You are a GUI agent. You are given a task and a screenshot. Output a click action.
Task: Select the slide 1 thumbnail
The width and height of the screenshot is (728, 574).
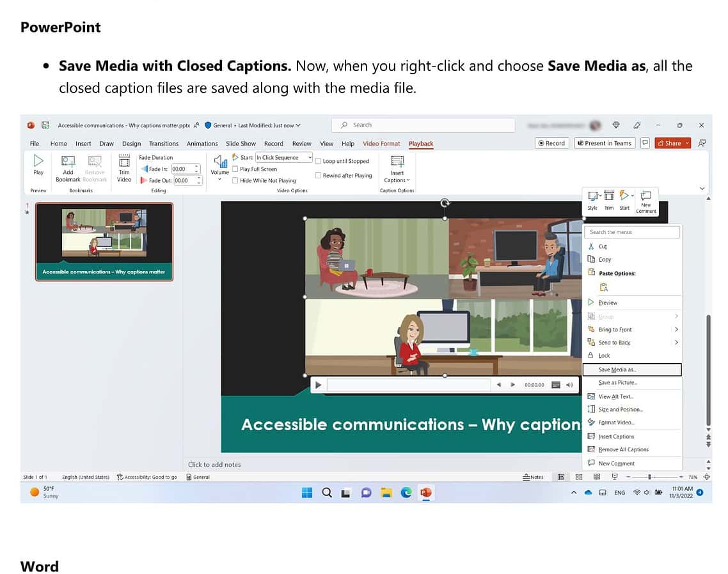pos(104,241)
